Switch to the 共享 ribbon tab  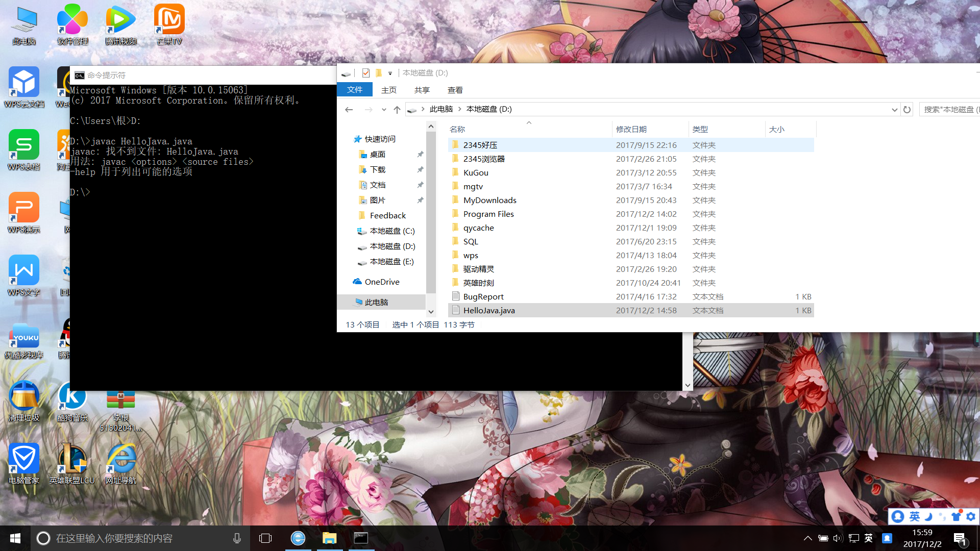pyautogui.click(x=422, y=90)
